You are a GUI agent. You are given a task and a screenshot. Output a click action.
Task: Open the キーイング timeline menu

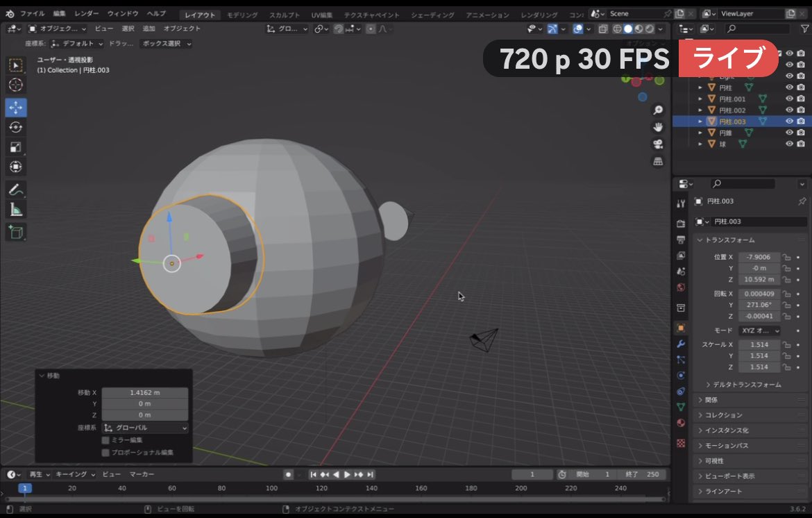click(x=75, y=474)
